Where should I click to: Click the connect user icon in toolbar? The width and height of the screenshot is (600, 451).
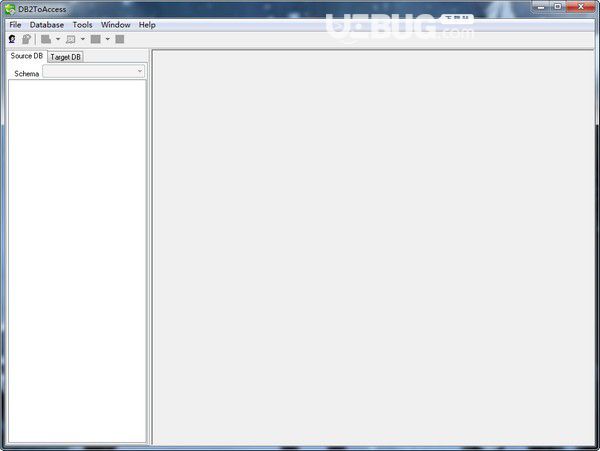tap(12, 39)
